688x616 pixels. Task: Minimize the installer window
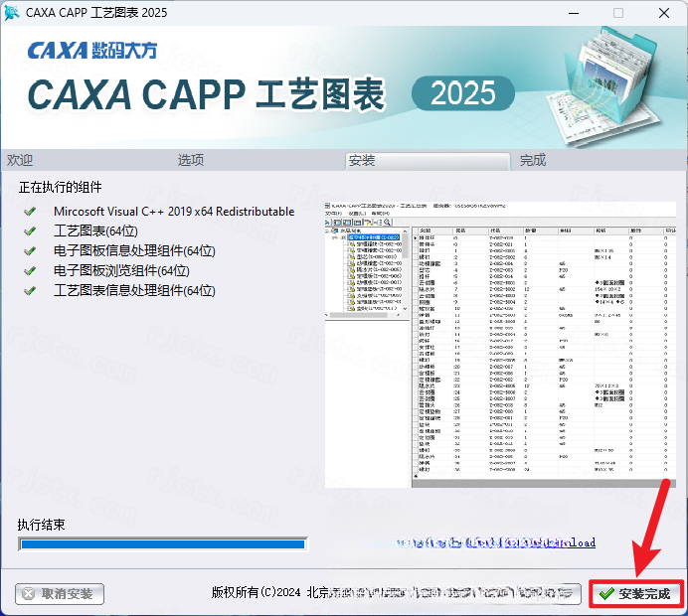574,13
